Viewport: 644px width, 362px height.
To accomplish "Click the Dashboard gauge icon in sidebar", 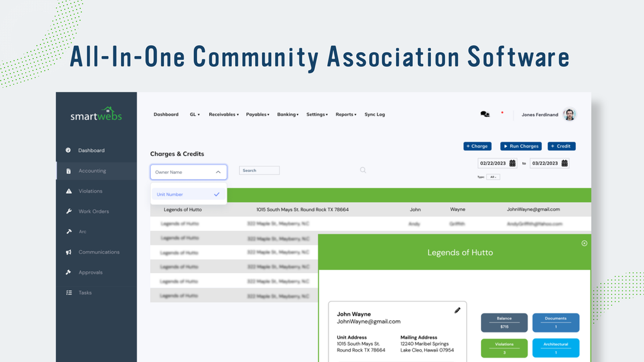I will click(x=68, y=150).
